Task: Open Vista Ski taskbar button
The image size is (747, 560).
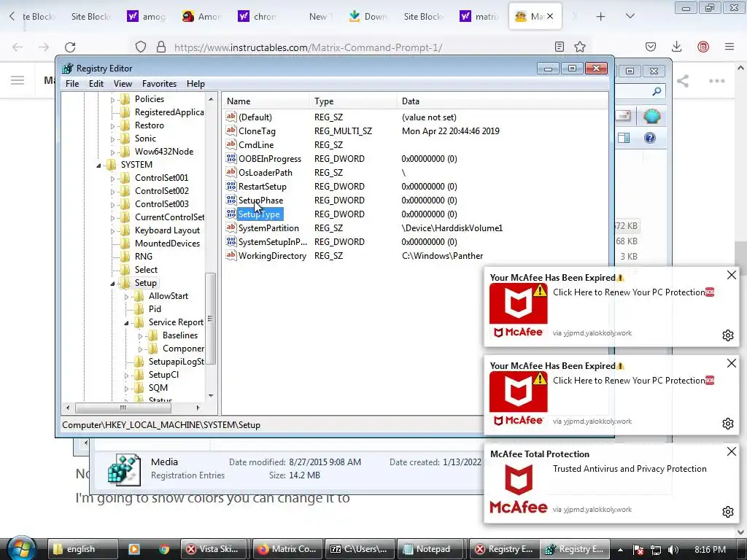Action: (214, 549)
